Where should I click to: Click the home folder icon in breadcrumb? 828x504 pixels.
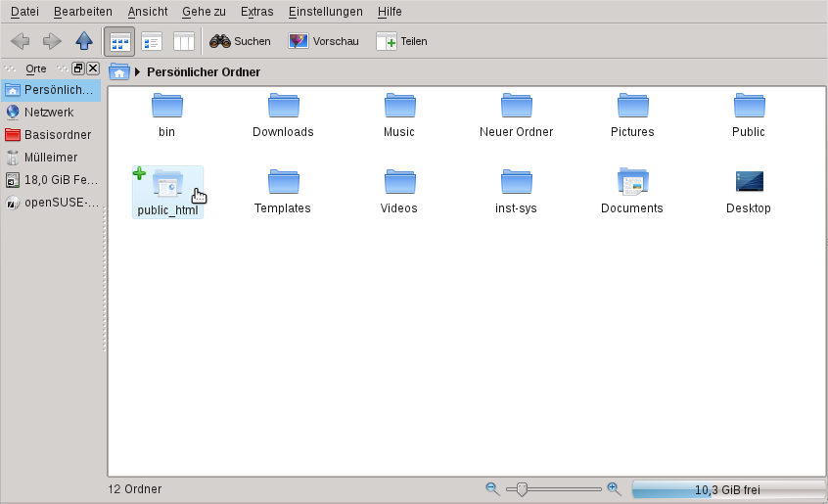[x=119, y=71]
